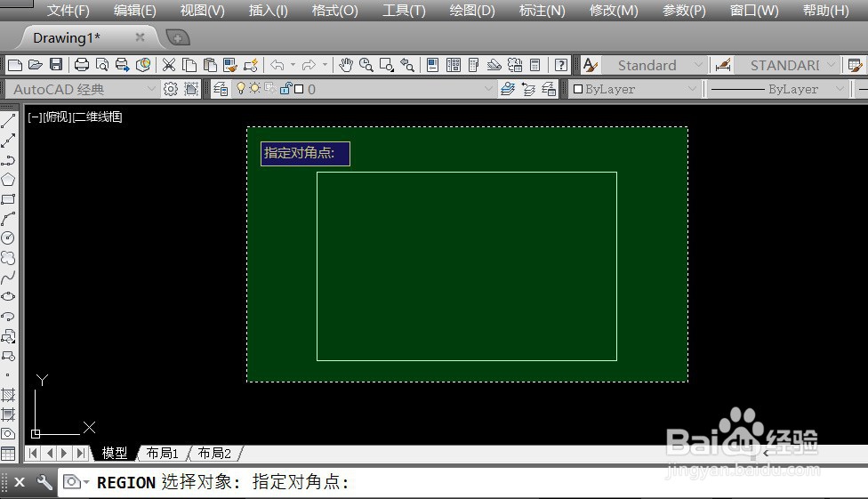Expand the ByLayer linetype dropdown
This screenshot has width=868, height=499.
840,89
